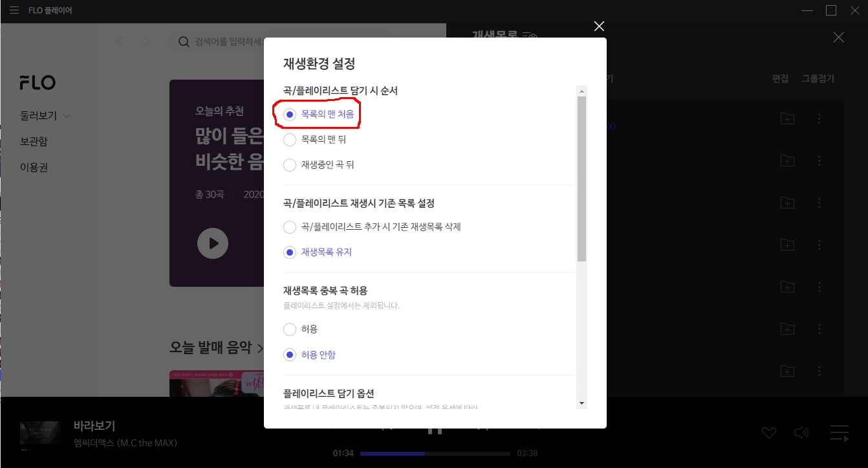Like the current song with heart icon
Viewport: 868px width, 468px height.
tap(769, 433)
